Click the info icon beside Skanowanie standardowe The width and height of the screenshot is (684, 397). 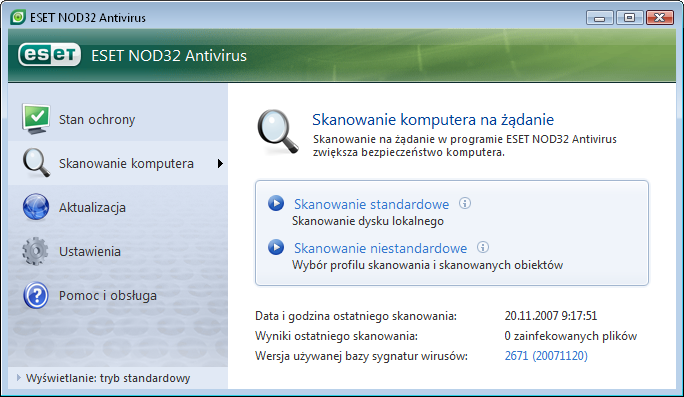(x=465, y=203)
